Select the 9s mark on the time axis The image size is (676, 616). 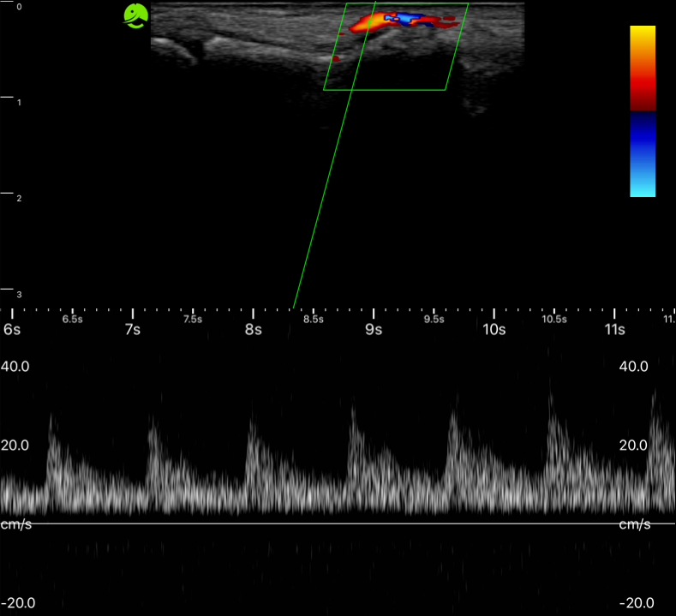pos(373,330)
